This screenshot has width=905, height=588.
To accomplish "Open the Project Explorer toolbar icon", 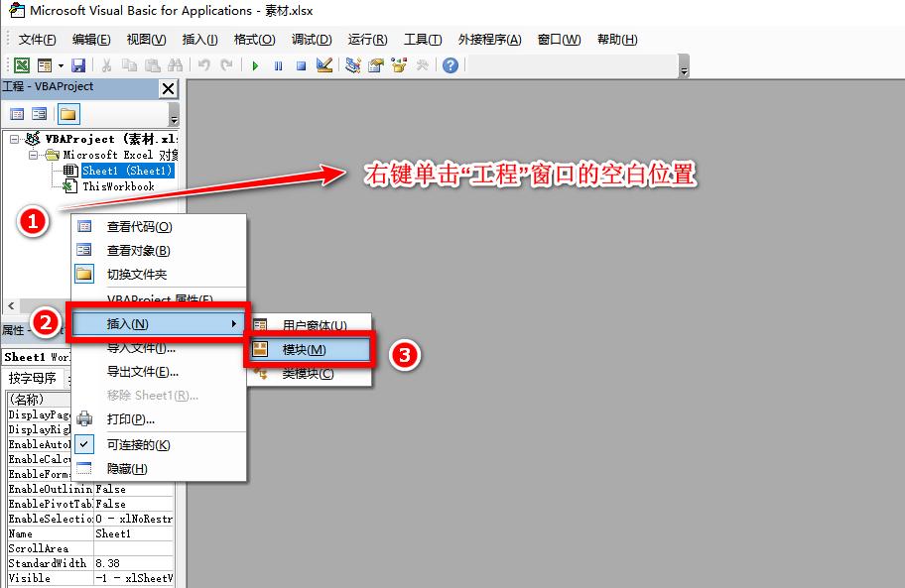I will [352, 65].
